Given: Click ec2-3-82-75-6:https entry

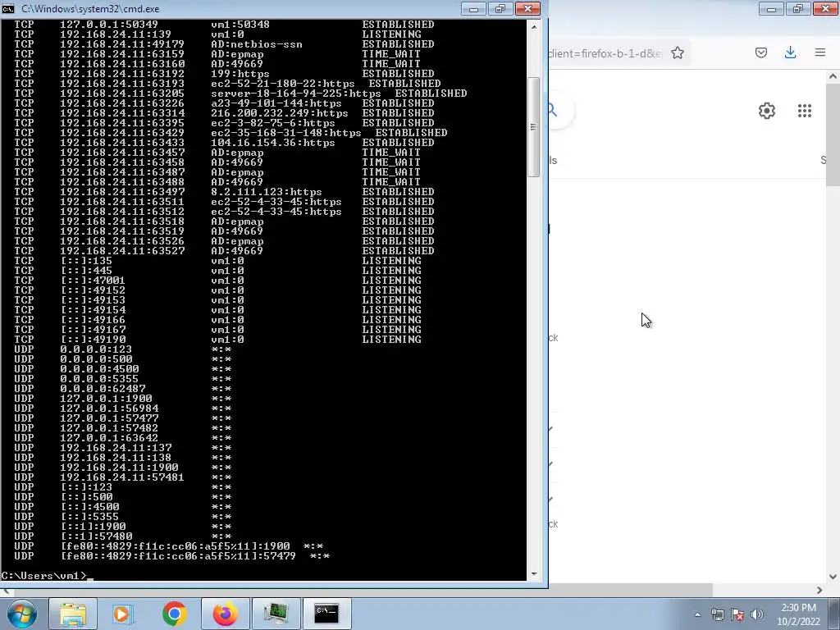Looking at the screenshot, I should [x=272, y=123].
